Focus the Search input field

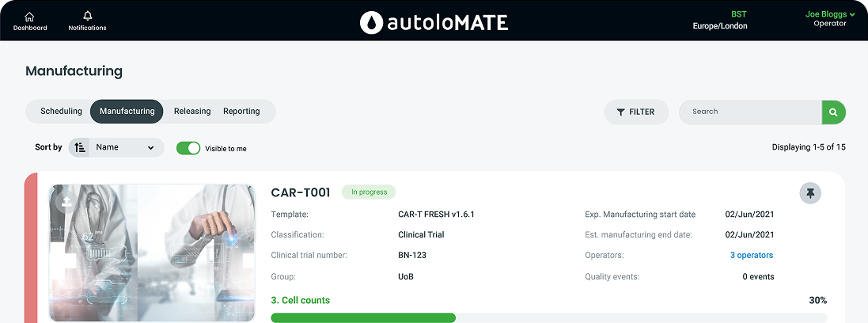[750, 112]
